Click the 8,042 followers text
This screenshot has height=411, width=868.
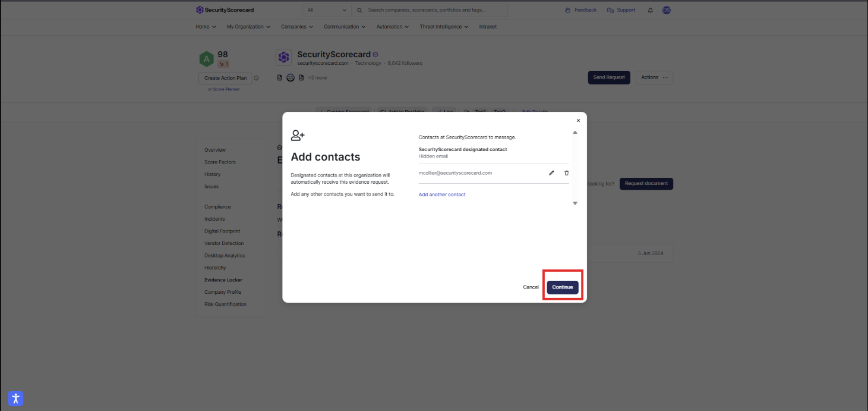[405, 63]
